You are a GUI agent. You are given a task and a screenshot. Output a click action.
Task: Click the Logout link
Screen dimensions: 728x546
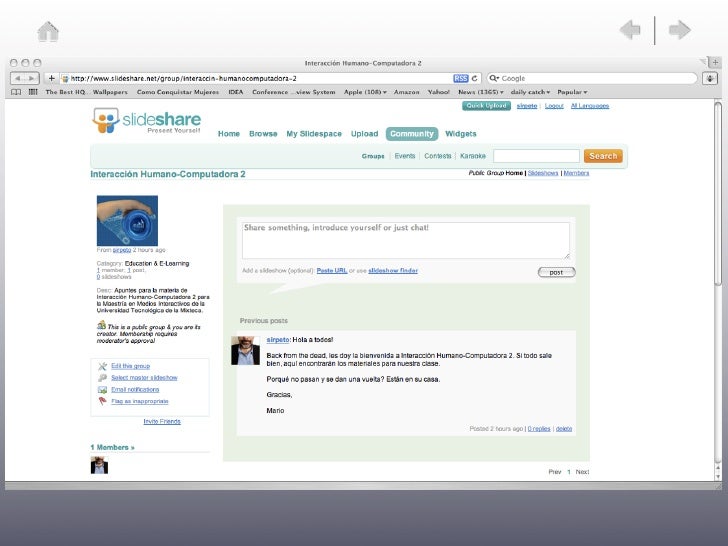pyautogui.click(x=554, y=106)
